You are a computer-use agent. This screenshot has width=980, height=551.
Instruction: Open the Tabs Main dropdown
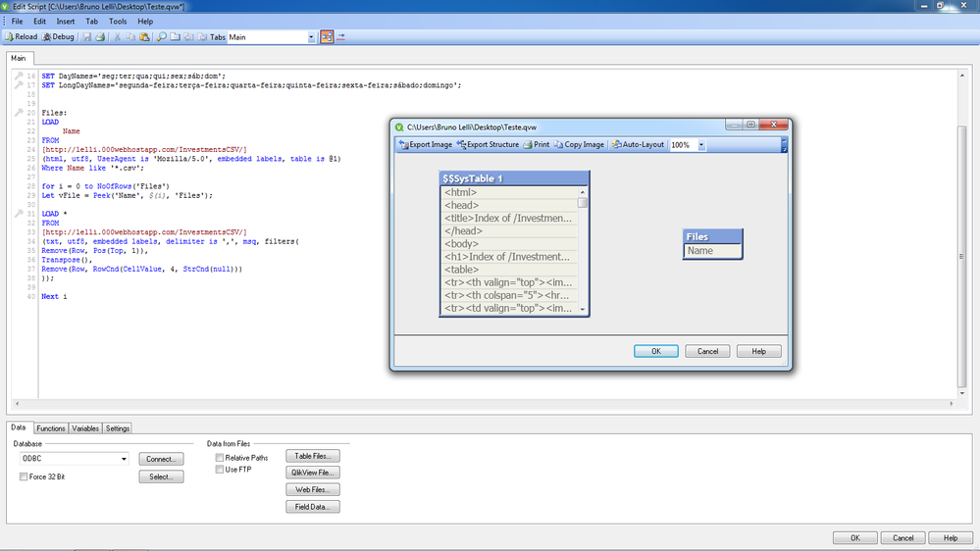[x=311, y=37]
